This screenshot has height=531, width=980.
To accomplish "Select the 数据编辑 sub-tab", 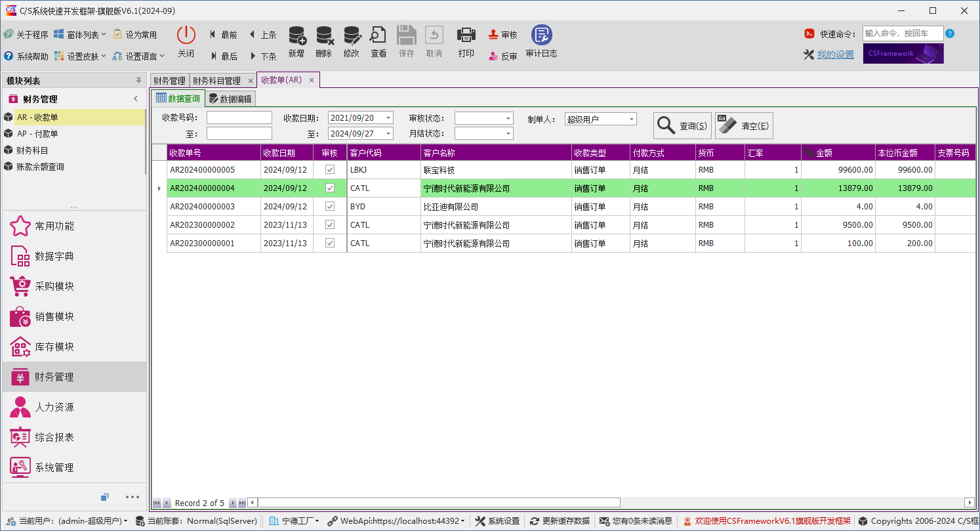I will point(230,99).
